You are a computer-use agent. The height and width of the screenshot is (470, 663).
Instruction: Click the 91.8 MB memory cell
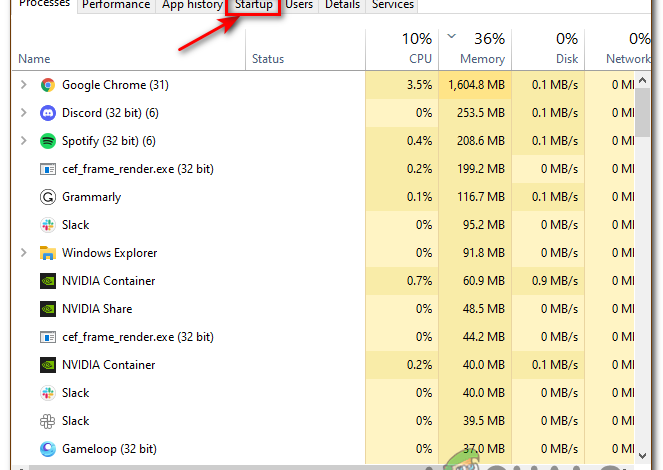pos(475,253)
